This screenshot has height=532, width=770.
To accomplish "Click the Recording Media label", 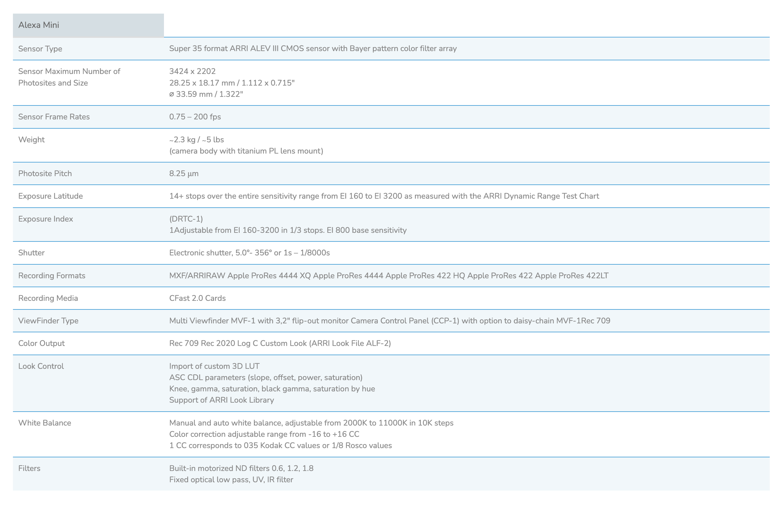I will [x=48, y=298].
